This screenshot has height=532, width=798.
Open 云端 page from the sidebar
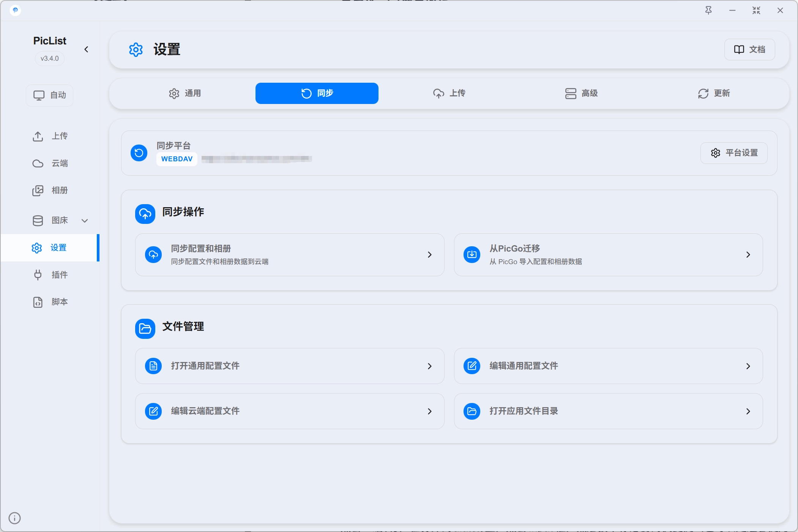pos(50,164)
